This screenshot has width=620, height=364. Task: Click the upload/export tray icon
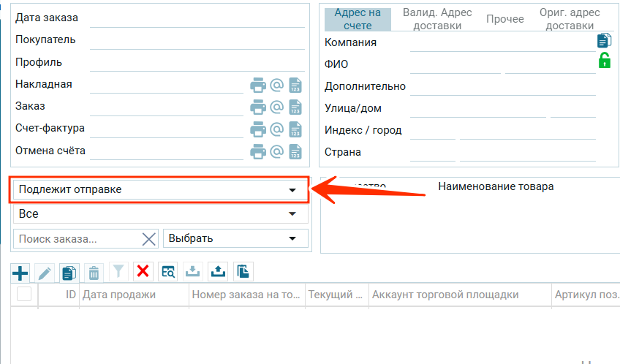click(x=217, y=272)
